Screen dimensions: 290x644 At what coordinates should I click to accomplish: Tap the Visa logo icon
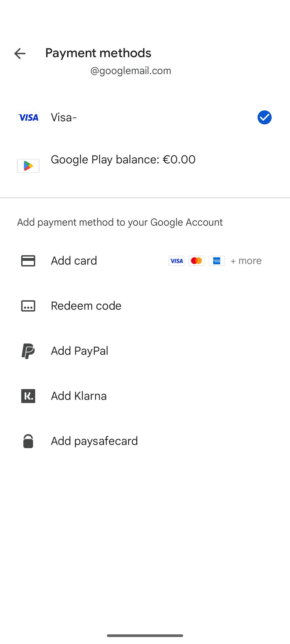[28, 118]
